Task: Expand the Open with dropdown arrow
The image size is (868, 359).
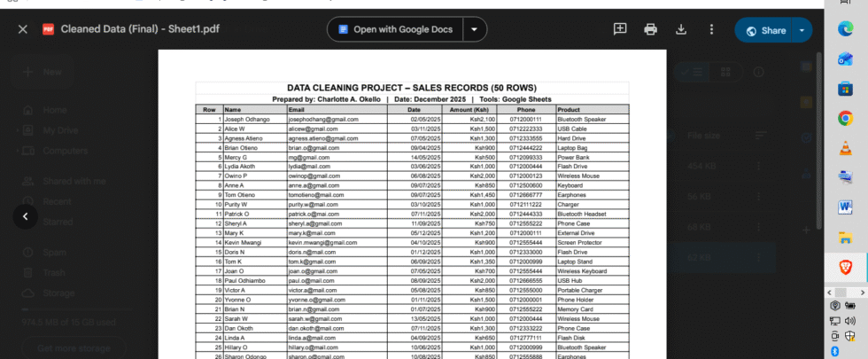Action: tap(476, 29)
